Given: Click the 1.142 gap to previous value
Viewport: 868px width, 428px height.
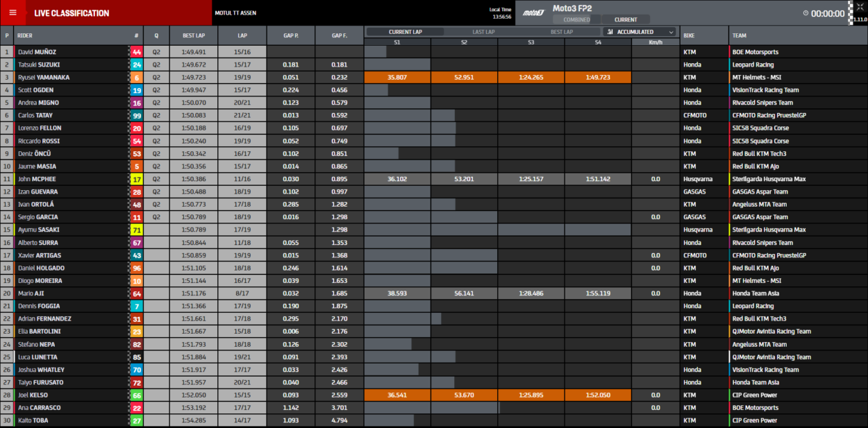Looking at the screenshot, I should (x=291, y=408).
